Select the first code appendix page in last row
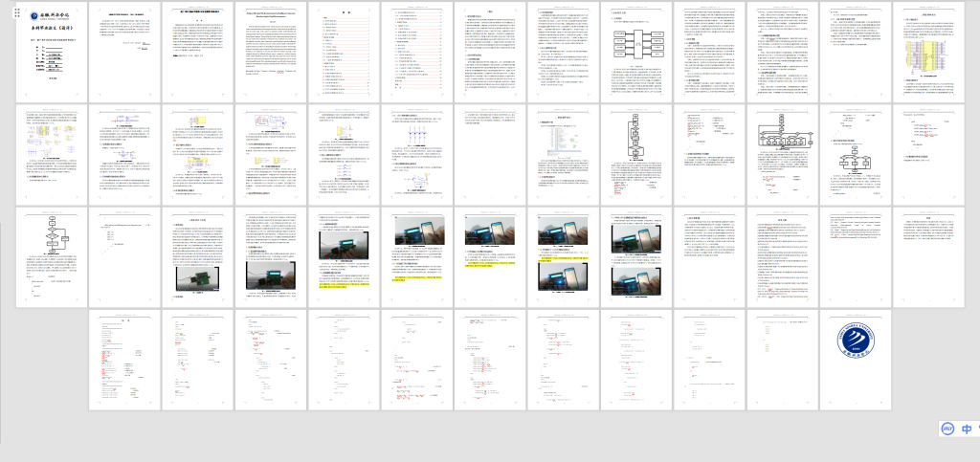 (124, 359)
